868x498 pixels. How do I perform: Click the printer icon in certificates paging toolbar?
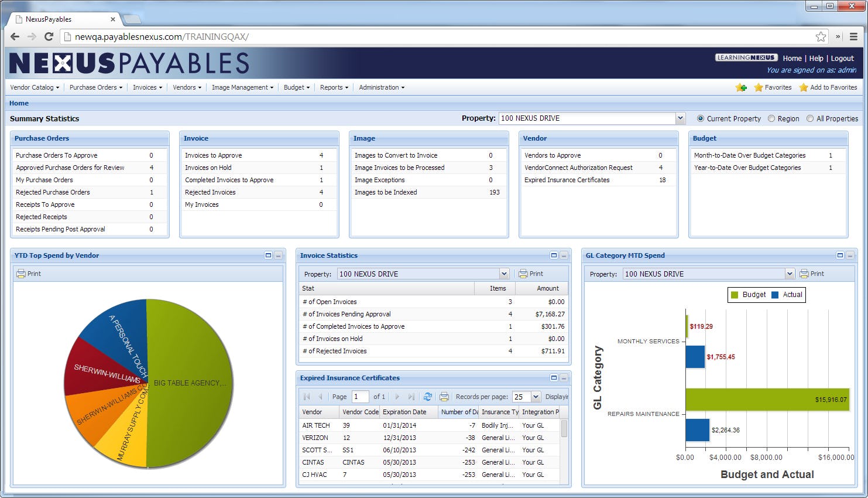point(444,397)
